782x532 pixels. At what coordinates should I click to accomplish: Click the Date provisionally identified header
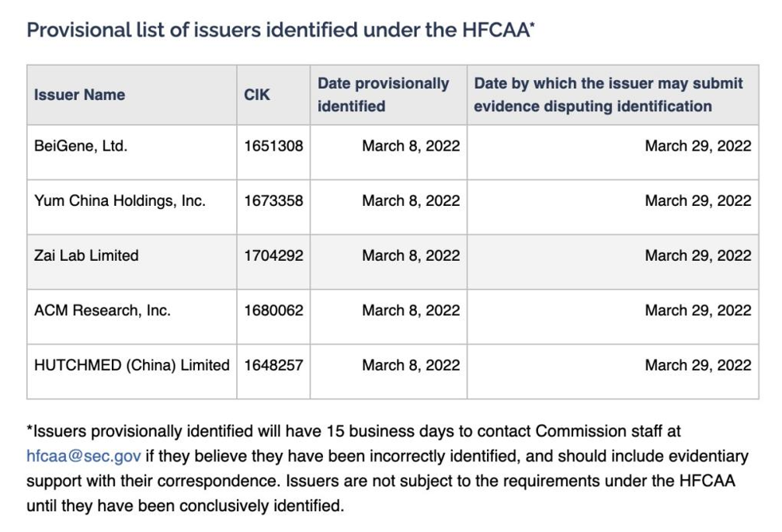383,95
